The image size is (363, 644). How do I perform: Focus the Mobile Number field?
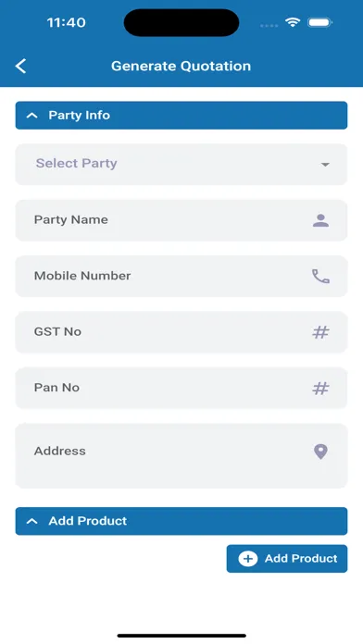(x=181, y=276)
